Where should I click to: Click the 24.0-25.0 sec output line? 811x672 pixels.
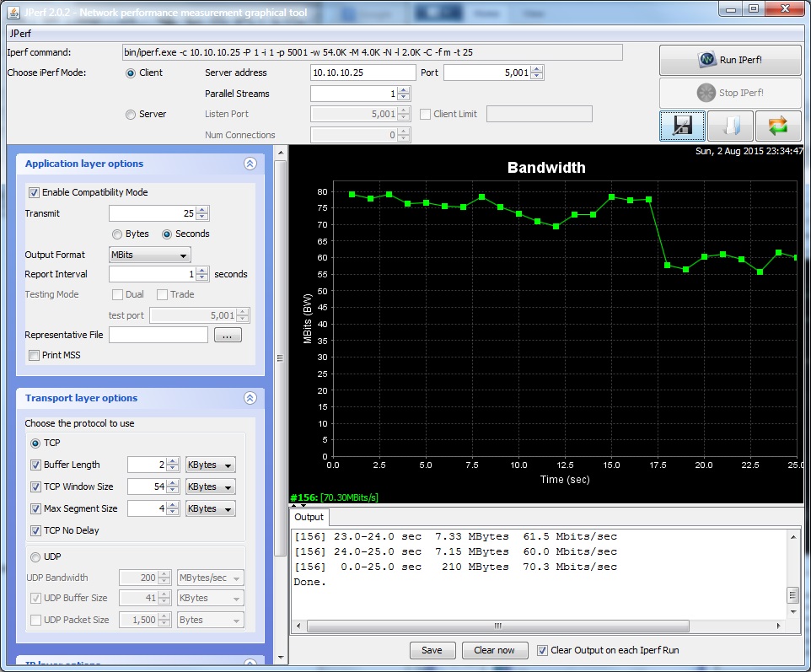pos(455,552)
